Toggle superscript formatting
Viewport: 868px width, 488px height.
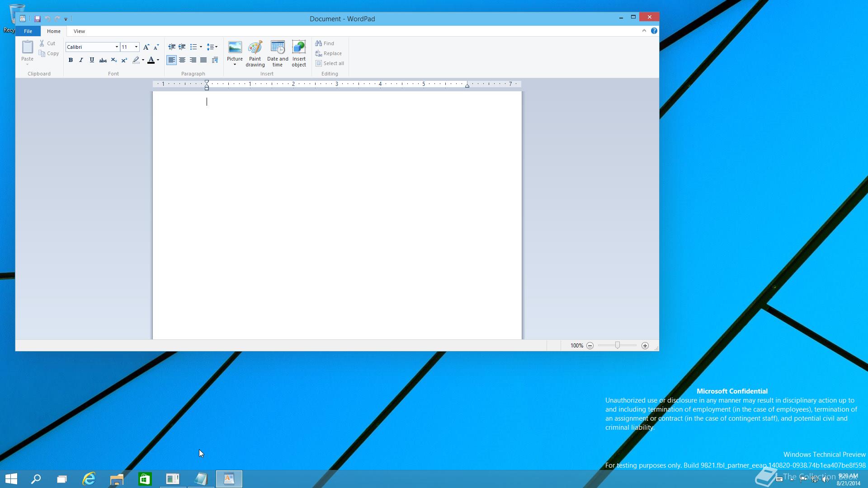124,60
